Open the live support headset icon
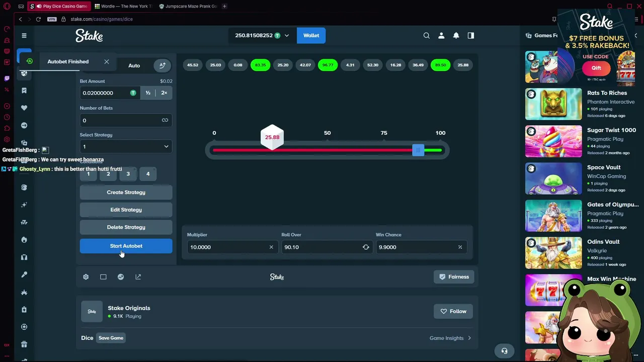Image resolution: width=644 pixels, height=362 pixels. pyautogui.click(x=505, y=351)
